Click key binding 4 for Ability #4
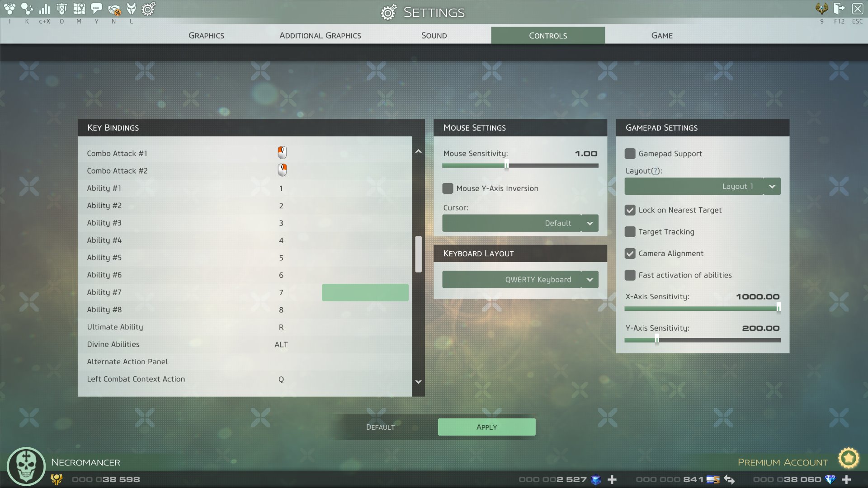This screenshot has height=488, width=868. (281, 240)
